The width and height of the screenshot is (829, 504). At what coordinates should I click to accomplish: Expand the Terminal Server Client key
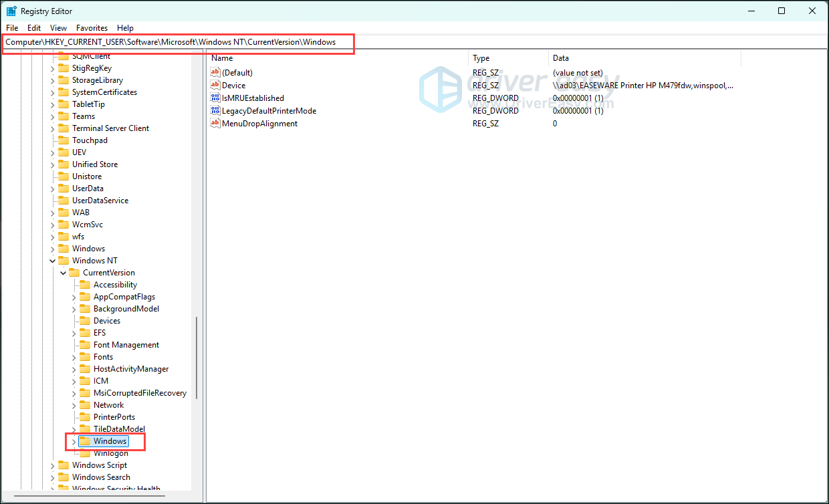click(53, 128)
